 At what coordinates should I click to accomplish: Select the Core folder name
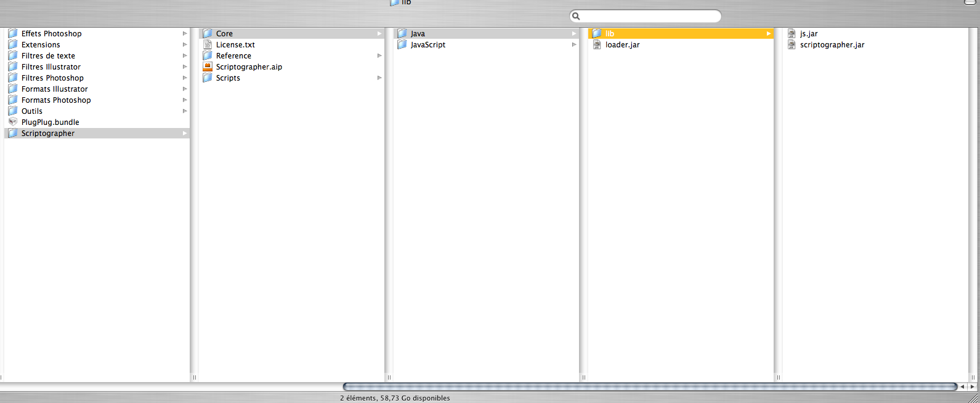[224, 33]
